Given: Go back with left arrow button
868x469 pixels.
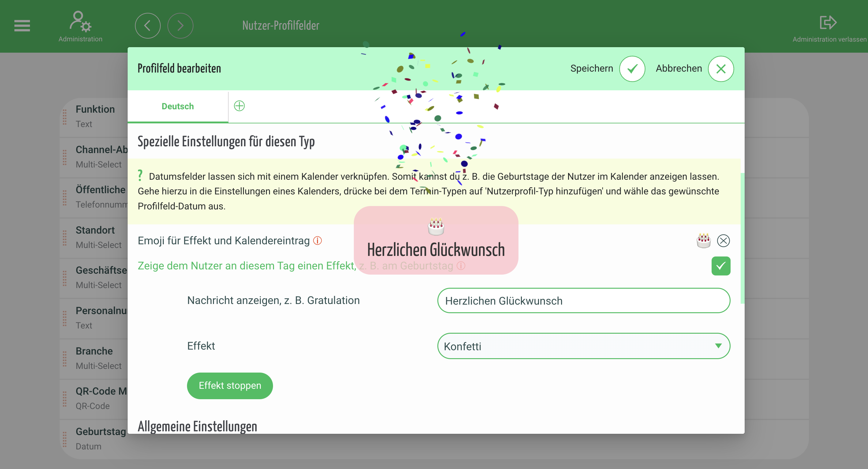Looking at the screenshot, I should [x=148, y=26].
